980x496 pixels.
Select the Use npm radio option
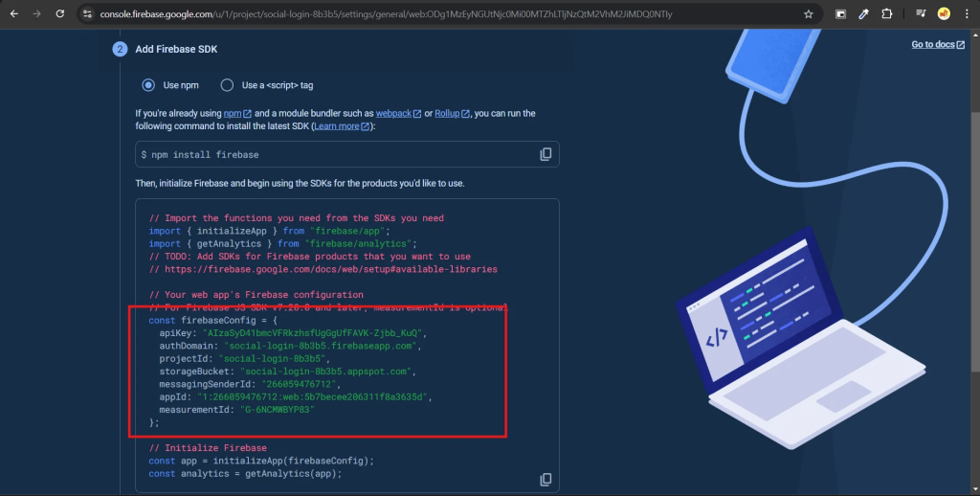coord(148,85)
